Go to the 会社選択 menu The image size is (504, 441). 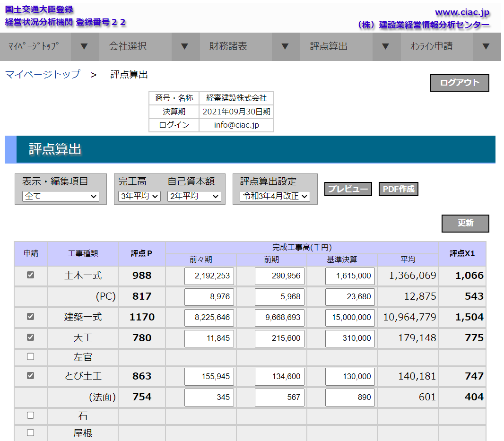(128, 46)
